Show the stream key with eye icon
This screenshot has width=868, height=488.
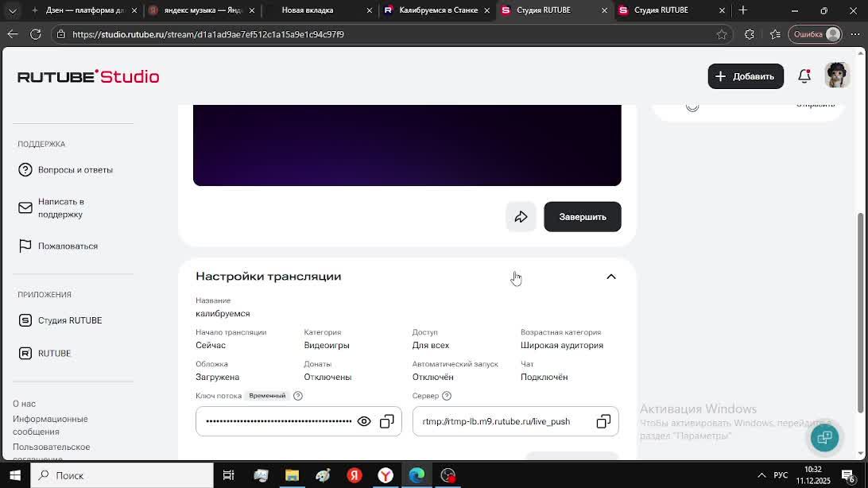click(x=364, y=421)
